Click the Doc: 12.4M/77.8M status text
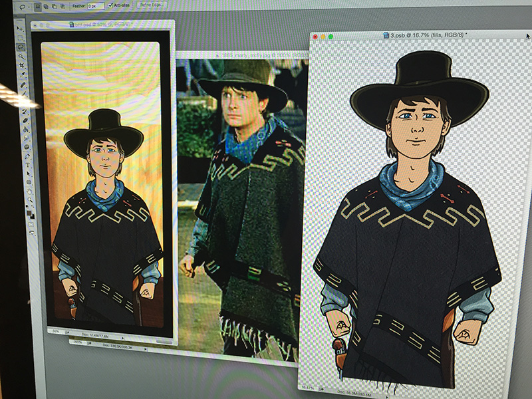The width and height of the screenshot is (532, 399). (95, 335)
